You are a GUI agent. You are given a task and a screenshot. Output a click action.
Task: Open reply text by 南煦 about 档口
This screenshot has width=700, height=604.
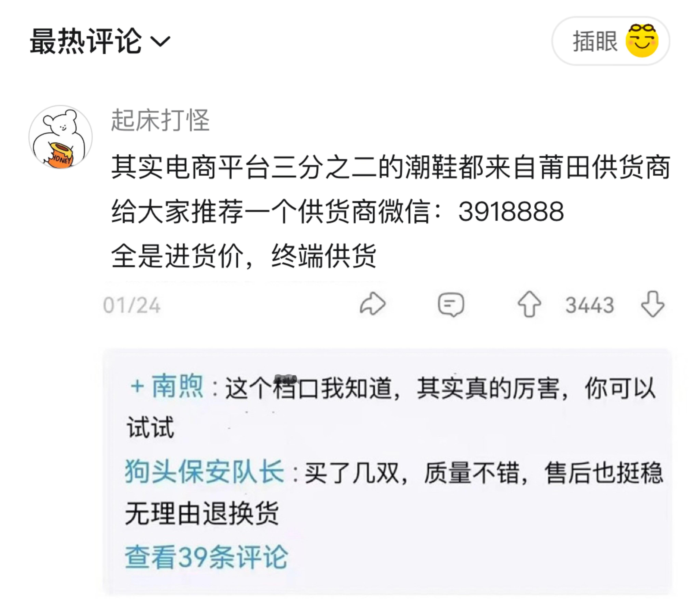391,407
